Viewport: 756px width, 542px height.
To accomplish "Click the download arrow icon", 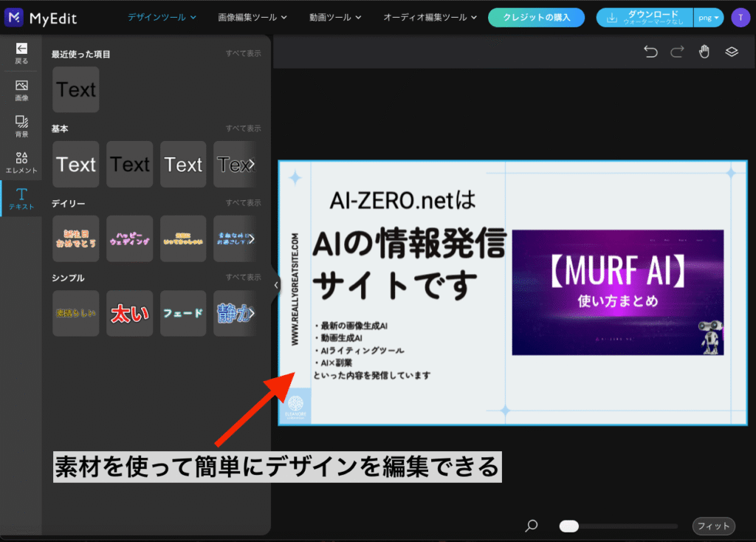I will point(611,18).
